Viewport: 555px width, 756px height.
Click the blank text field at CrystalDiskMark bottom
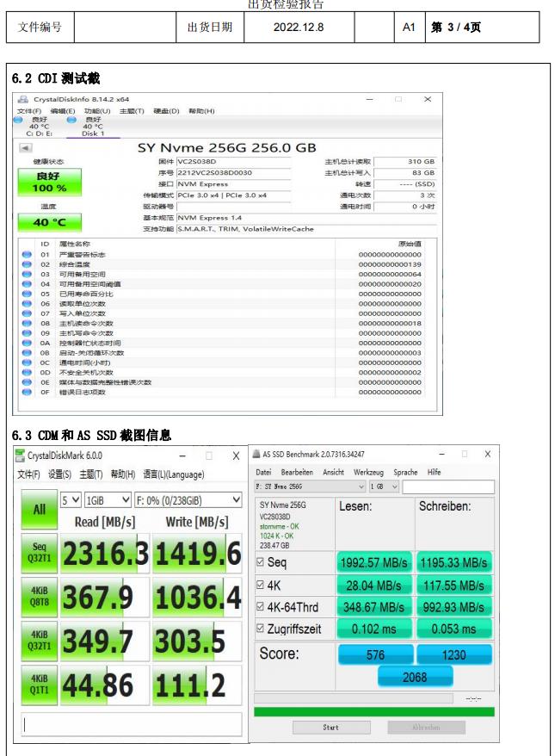pos(132,725)
